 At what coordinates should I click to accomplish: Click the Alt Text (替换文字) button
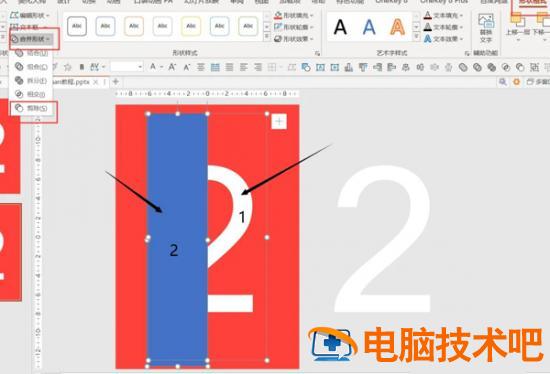(486, 28)
